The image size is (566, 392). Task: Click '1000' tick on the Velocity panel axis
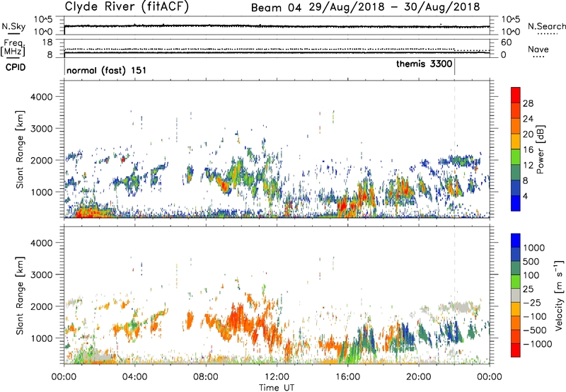(42, 338)
